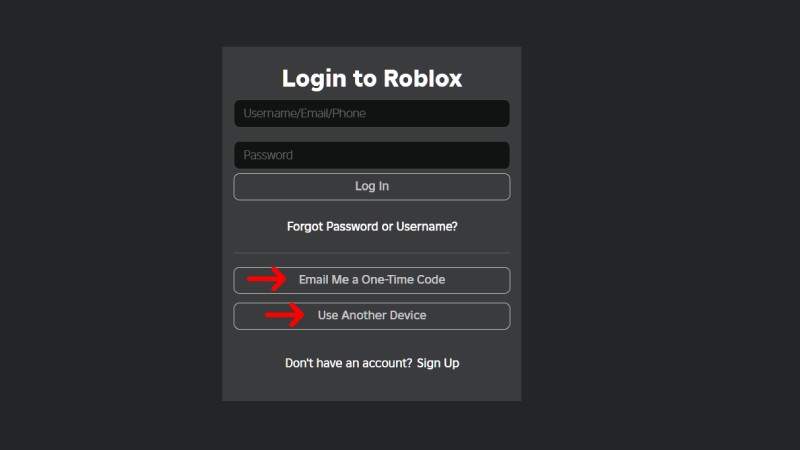Create a new account via Sign Up
Screen dimensions: 800x450
click(x=438, y=363)
